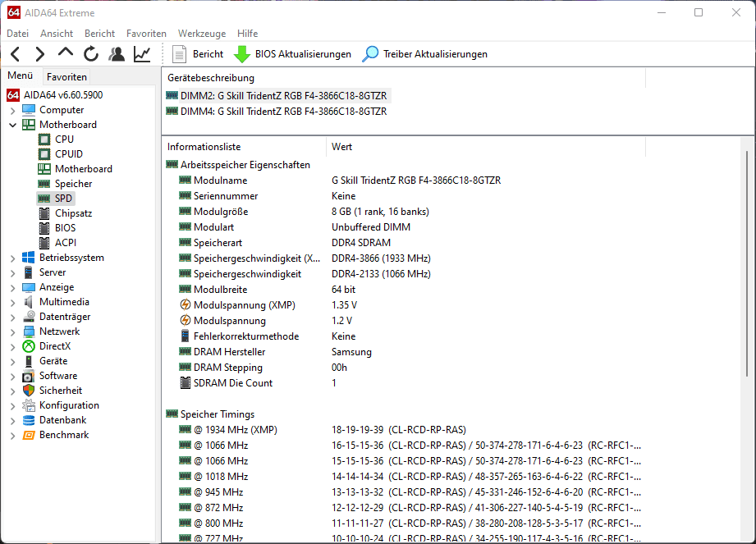Expand the Software node

[x=13, y=377]
